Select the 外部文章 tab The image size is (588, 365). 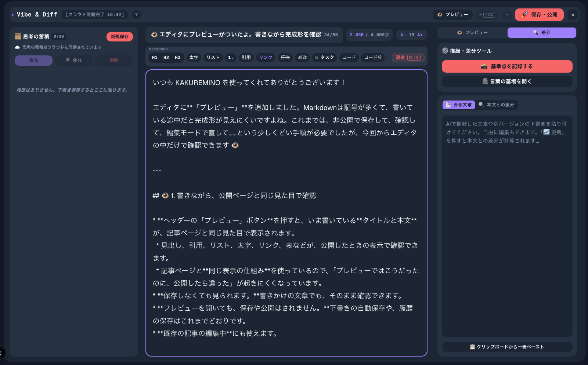coord(459,105)
